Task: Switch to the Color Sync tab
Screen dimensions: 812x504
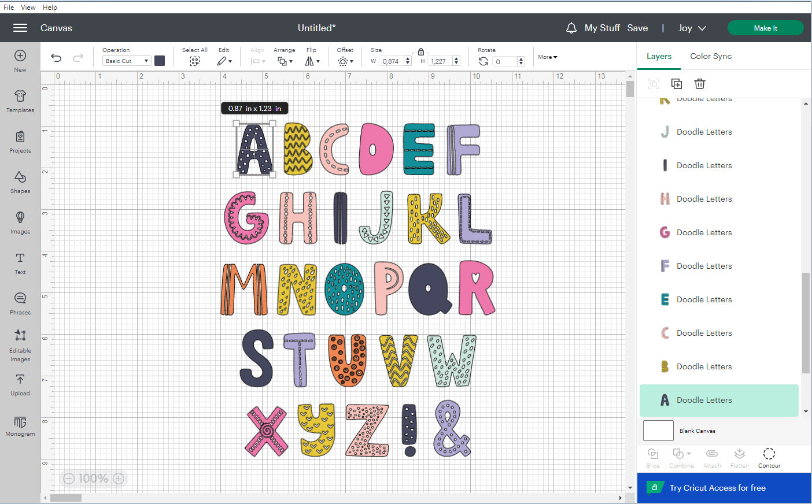Action: pos(711,56)
